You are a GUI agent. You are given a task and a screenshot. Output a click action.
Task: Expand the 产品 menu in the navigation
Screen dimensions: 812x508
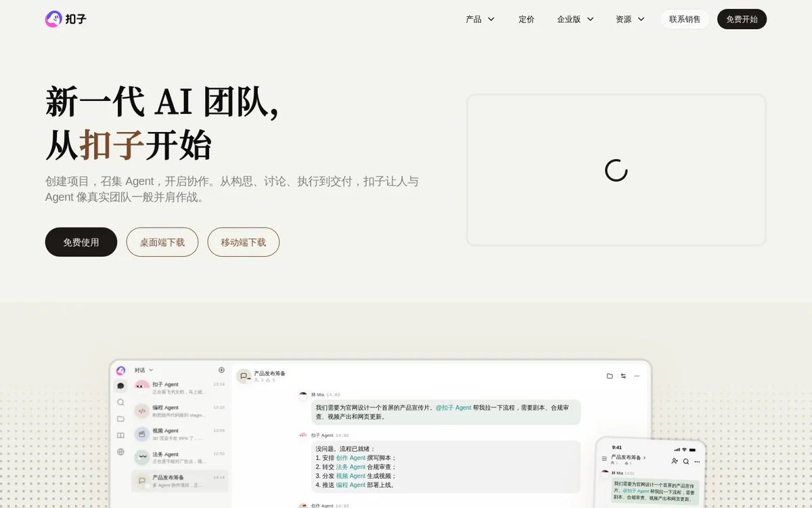click(480, 19)
